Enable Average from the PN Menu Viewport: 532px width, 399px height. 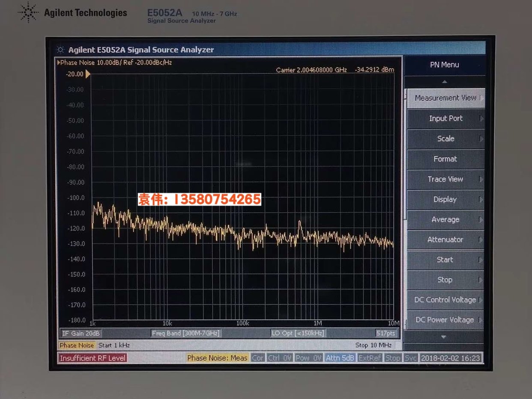(445, 219)
